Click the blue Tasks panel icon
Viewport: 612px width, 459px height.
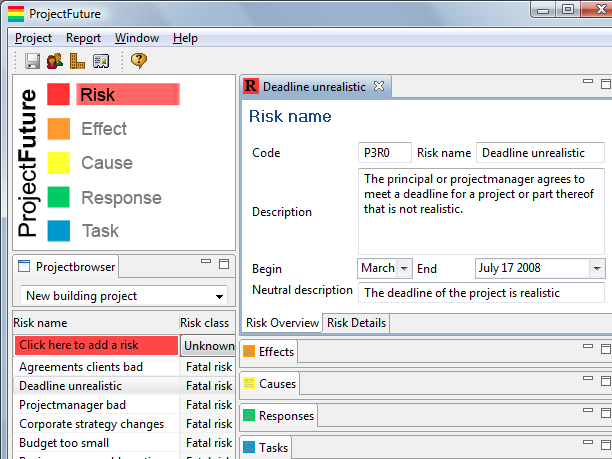(249, 447)
